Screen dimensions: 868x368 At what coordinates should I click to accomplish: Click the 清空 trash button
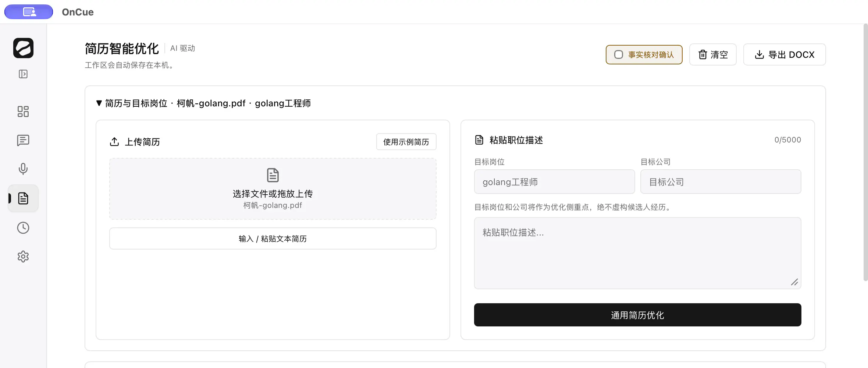[x=713, y=54]
